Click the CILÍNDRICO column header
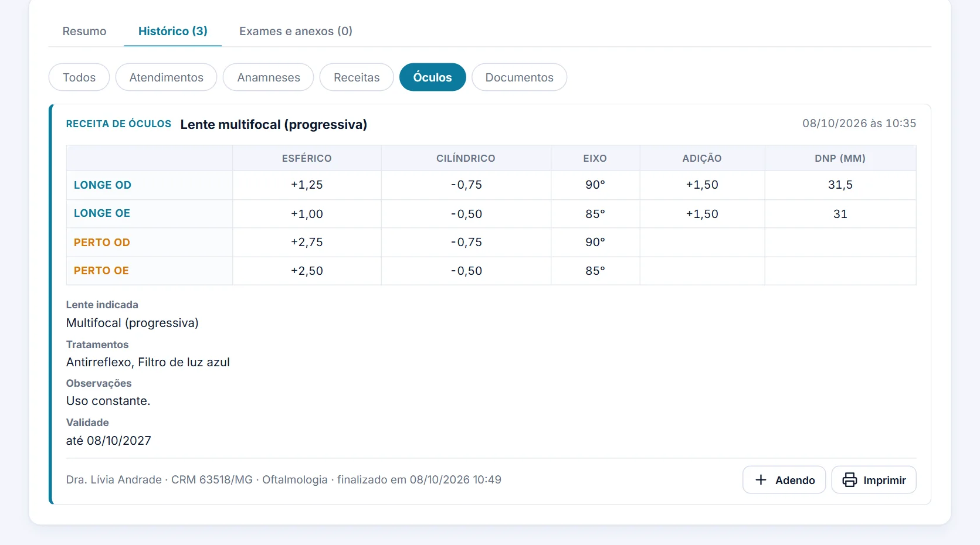 pos(466,158)
